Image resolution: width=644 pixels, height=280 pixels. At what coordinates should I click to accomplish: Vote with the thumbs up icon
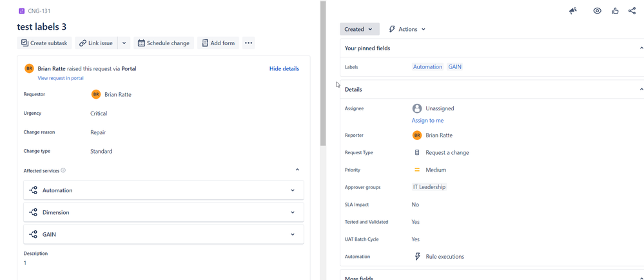point(615,11)
